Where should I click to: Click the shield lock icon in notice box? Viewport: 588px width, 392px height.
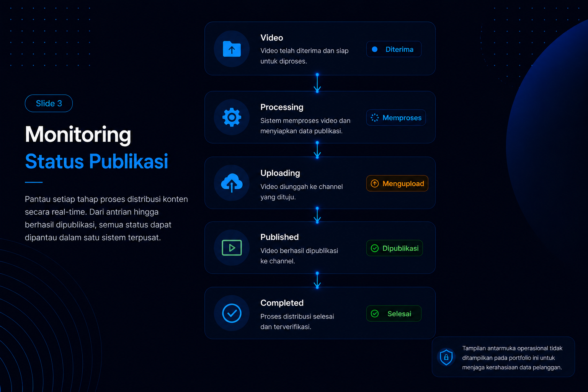(446, 357)
